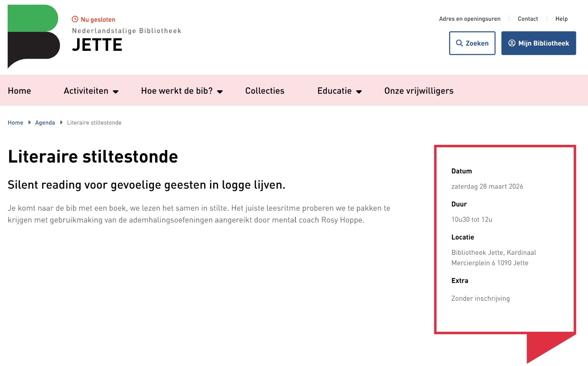
Task: Navigate to Agenda via breadcrumb
Action: [x=45, y=123]
